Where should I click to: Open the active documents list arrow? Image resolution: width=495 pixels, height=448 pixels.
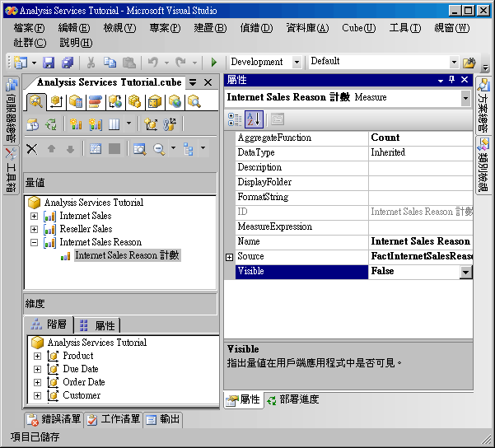(193, 82)
